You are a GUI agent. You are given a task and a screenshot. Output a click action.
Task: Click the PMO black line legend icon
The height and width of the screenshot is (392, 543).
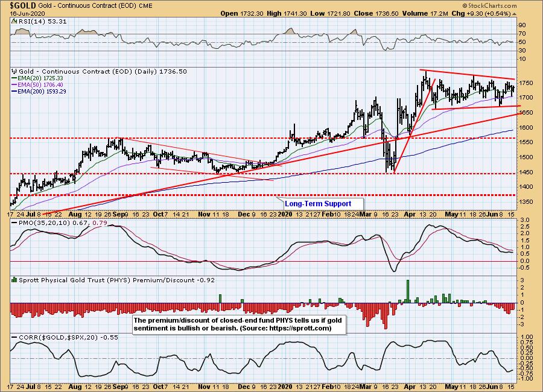tap(14, 223)
